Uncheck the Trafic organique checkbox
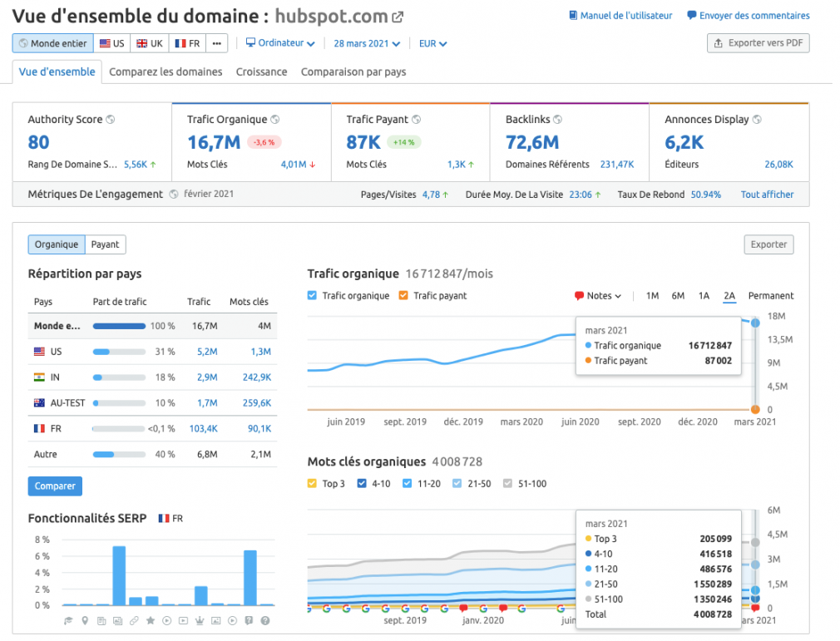The image size is (840, 641). 314,298
